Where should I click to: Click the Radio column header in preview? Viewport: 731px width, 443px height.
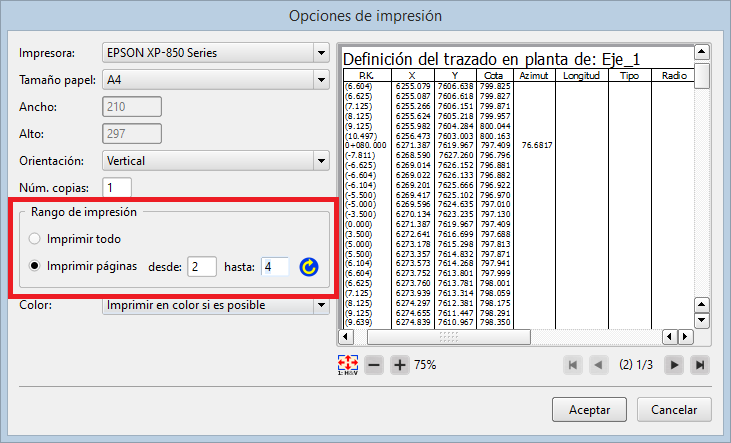point(674,76)
